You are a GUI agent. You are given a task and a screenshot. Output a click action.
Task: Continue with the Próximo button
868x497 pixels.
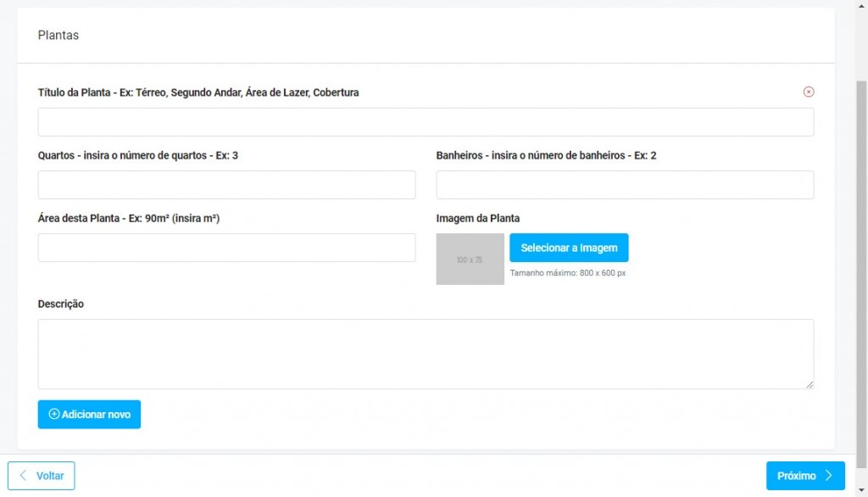[804, 476]
